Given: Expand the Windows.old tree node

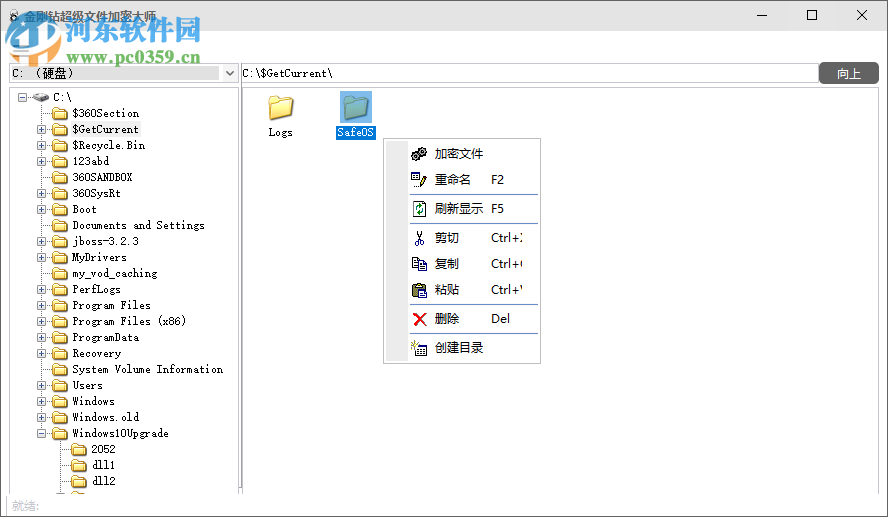Looking at the screenshot, I should coord(41,417).
